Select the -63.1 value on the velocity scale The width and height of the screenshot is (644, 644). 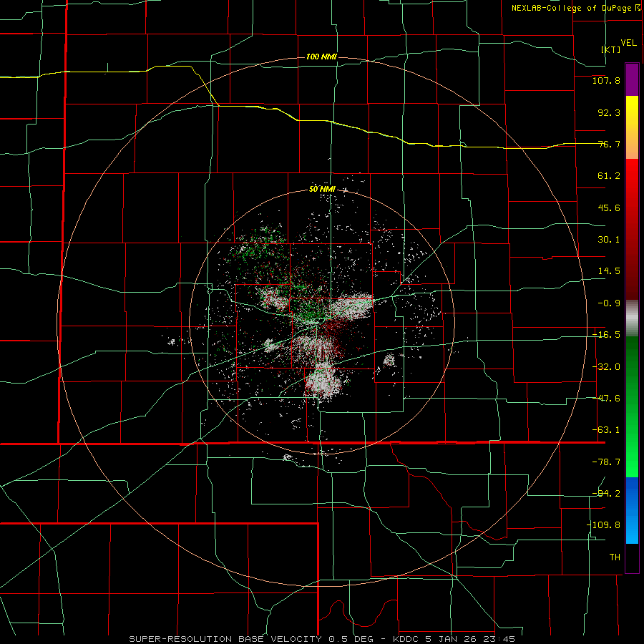(x=606, y=430)
